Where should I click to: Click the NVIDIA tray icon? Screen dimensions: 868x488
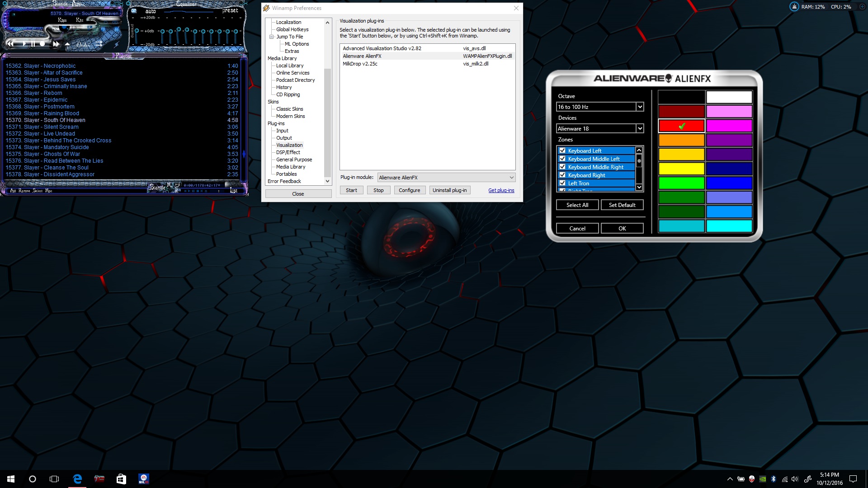(x=763, y=479)
